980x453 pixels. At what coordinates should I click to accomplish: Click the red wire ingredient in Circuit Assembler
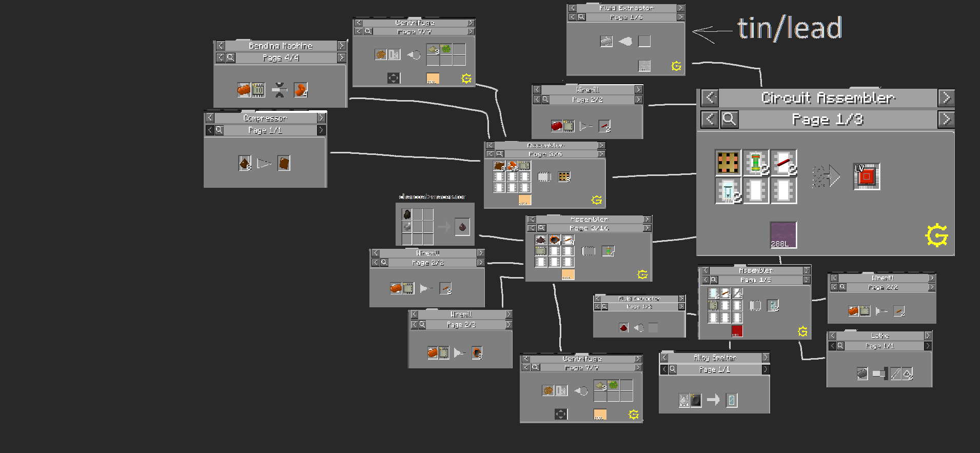pos(784,163)
